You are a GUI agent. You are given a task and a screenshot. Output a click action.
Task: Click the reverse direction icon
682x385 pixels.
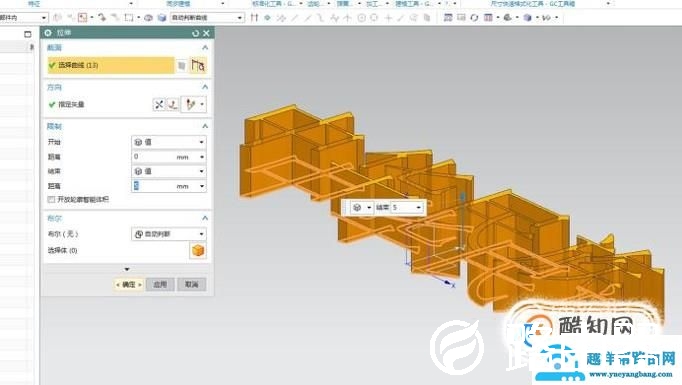pyautogui.click(x=159, y=104)
